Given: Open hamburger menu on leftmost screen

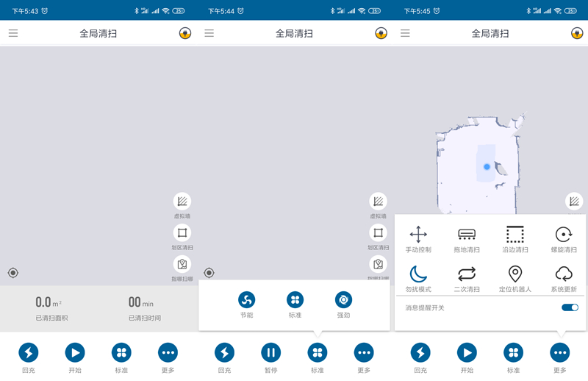Looking at the screenshot, I should click(13, 33).
